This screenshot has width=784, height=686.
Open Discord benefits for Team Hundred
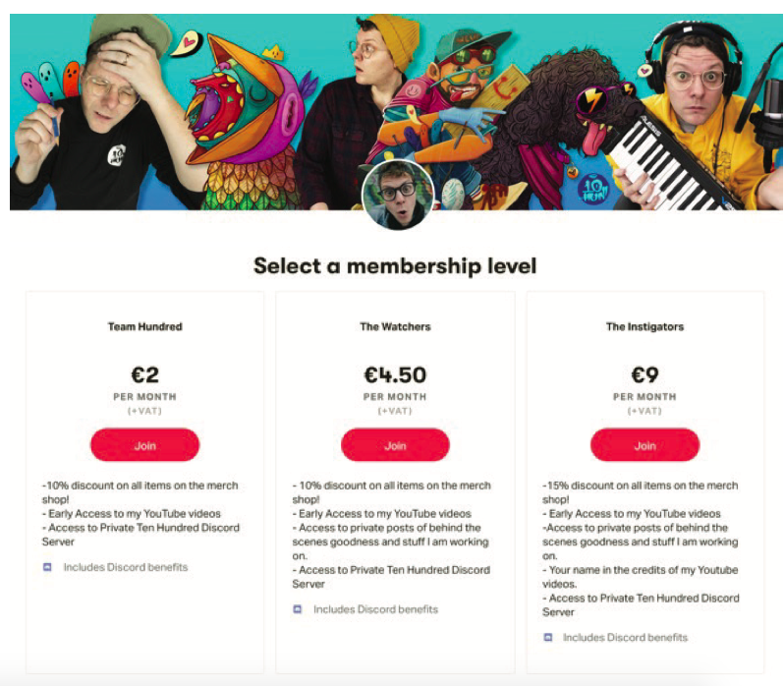click(x=125, y=567)
